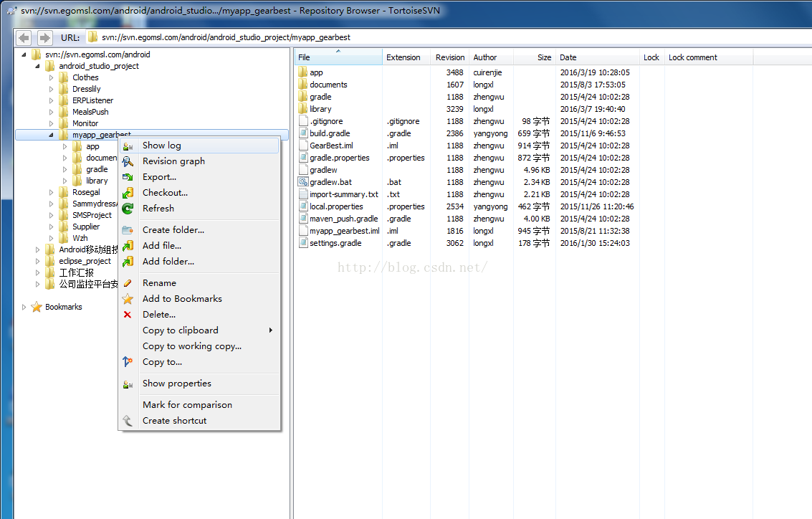The height and width of the screenshot is (519, 812).
Task: Select build.gradle in file list
Action: tap(330, 133)
